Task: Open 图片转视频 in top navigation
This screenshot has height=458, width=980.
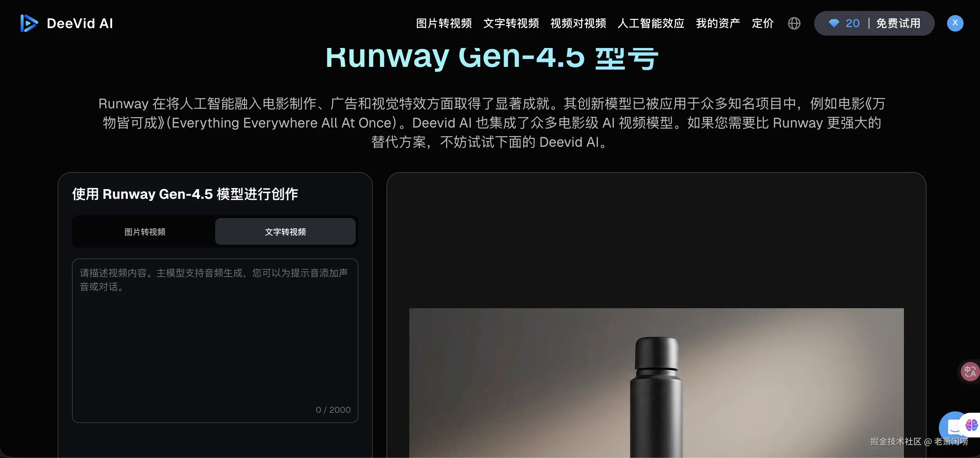Action: pyautogui.click(x=444, y=23)
